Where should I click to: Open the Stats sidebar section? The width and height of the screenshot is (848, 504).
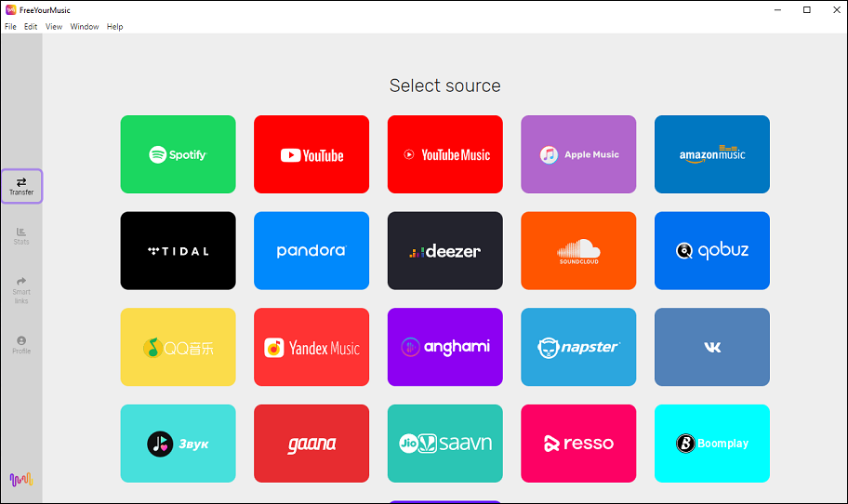21,236
